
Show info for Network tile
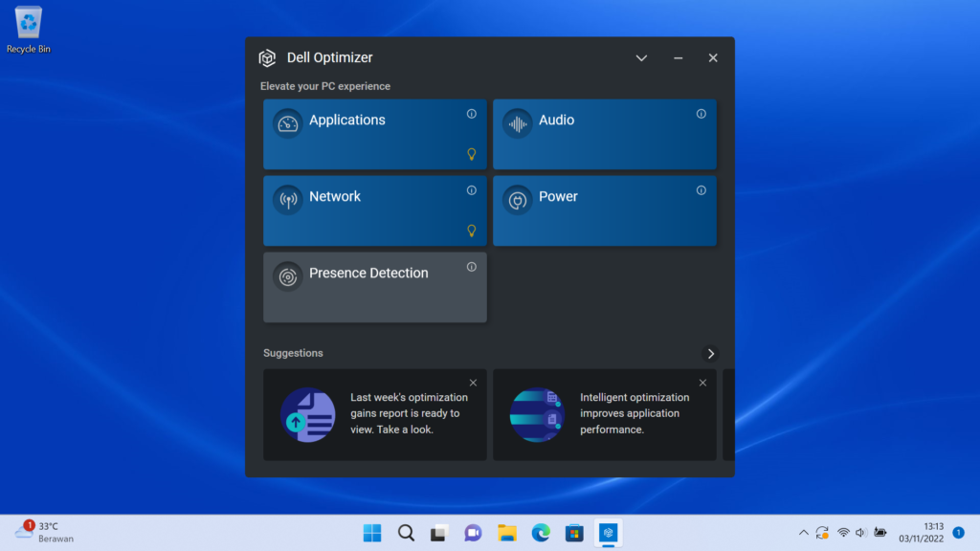click(x=471, y=190)
